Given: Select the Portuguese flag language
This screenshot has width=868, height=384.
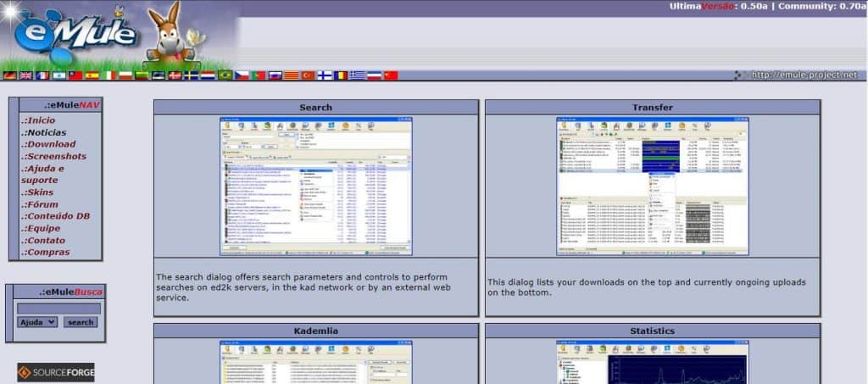Looking at the screenshot, I should pos(258,75).
